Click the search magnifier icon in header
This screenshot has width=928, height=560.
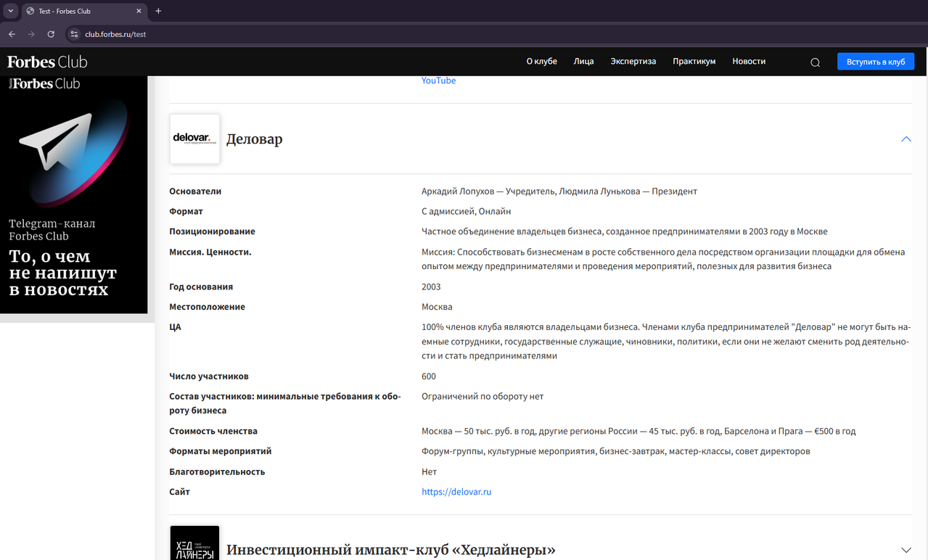point(815,62)
